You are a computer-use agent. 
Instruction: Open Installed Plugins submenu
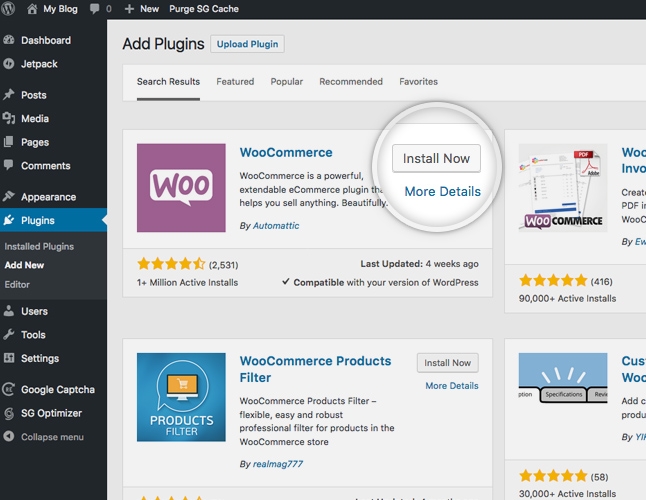coord(39,246)
